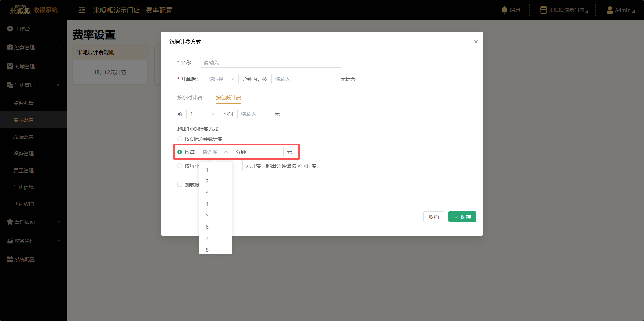Screen dimensions: 644x321
Task: Click the 财务管理 chart icon
Action: pyautogui.click(x=10, y=241)
